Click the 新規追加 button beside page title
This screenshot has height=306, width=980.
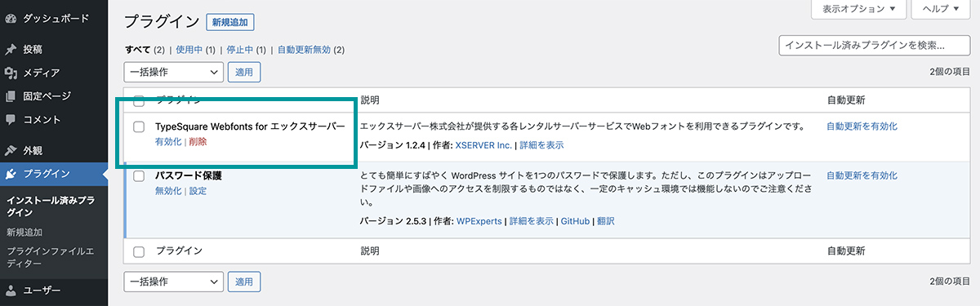point(230,22)
